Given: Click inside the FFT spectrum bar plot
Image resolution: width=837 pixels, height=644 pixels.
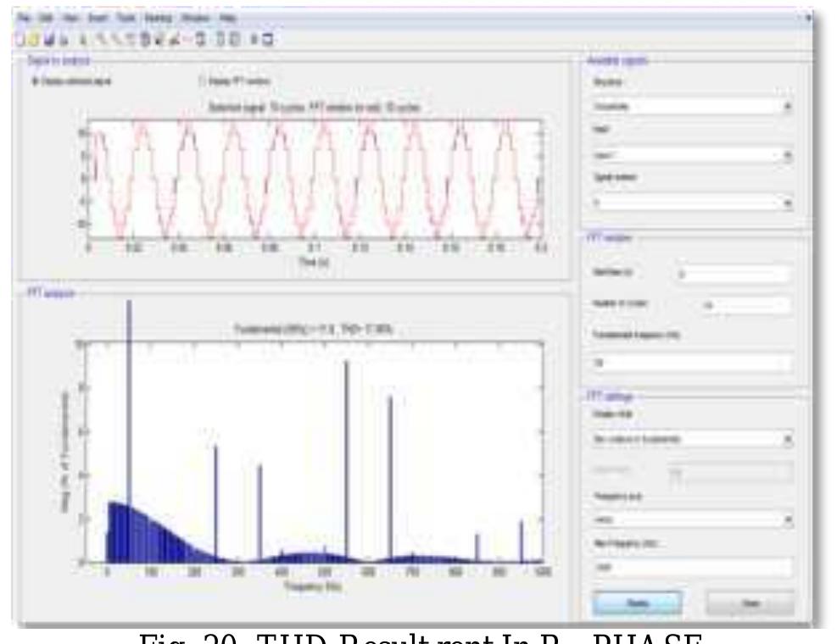Looking at the screenshot, I should [x=314, y=452].
